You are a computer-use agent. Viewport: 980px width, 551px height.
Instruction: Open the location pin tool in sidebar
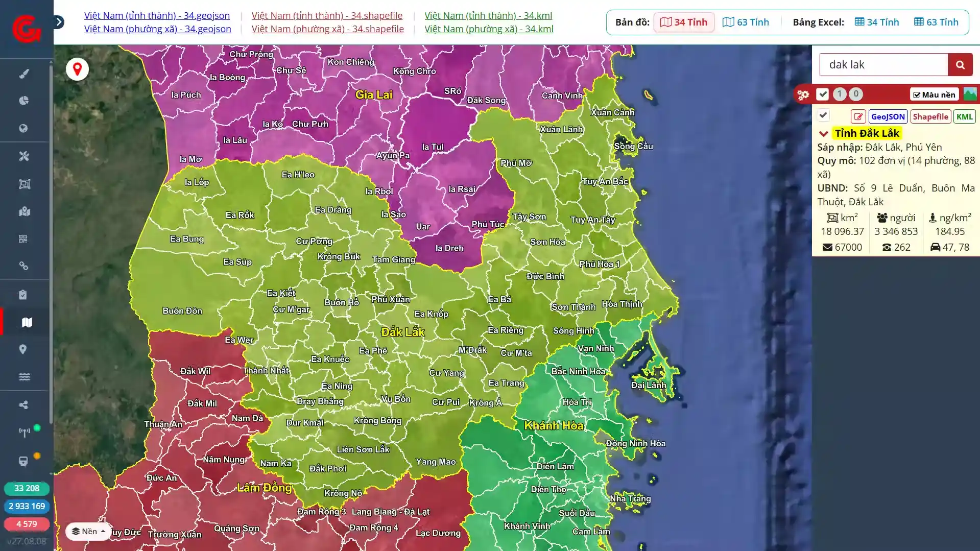click(x=23, y=350)
